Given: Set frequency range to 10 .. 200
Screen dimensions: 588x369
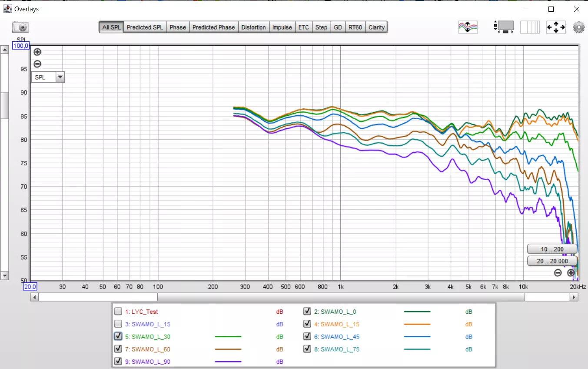Looking at the screenshot, I should pos(551,249).
